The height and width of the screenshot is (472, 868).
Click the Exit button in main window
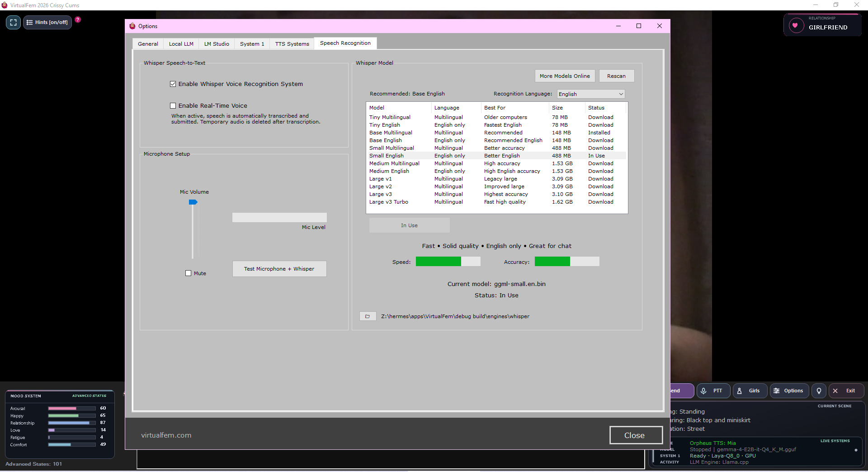point(846,391)
